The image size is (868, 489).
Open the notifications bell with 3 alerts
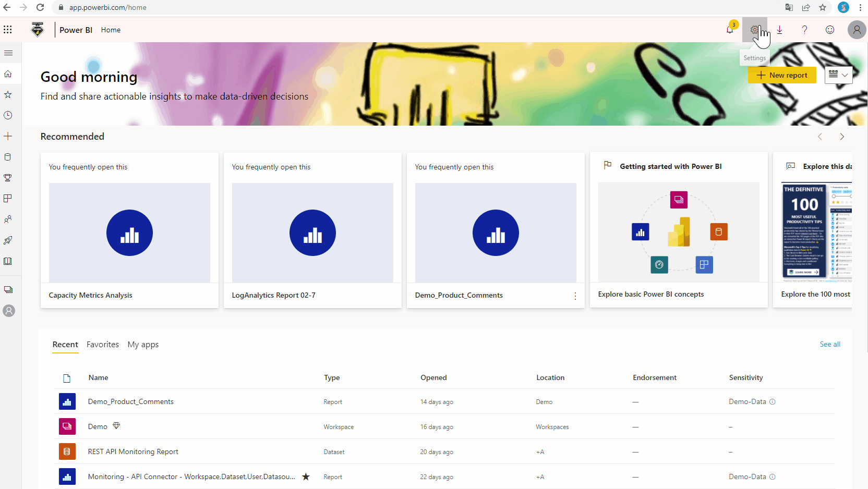point(729,30)
